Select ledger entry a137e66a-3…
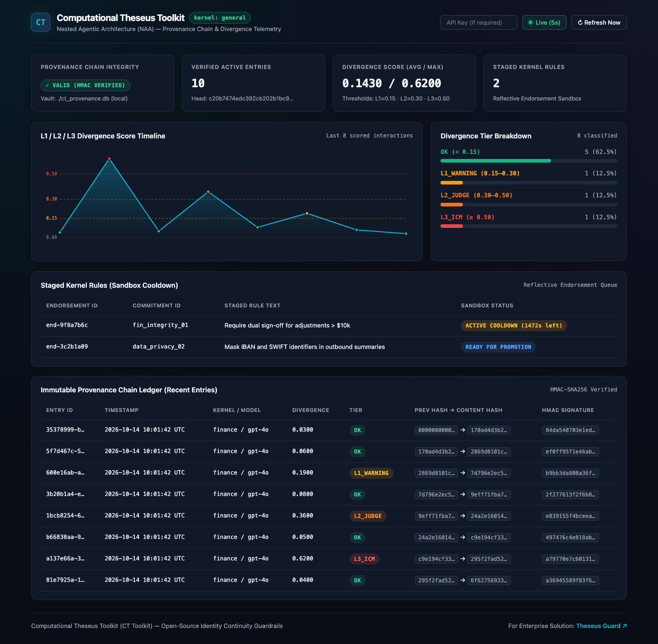 coord(65,559)
